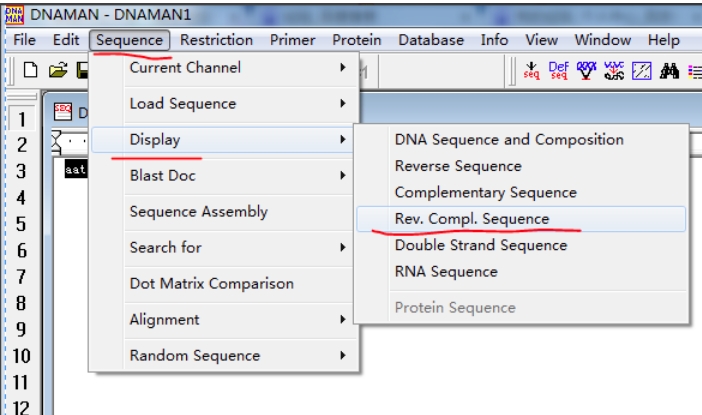Viewport: 702px width, 415px height.
Task: Click the Open file folder icon
Action: (x=58, y=70)
